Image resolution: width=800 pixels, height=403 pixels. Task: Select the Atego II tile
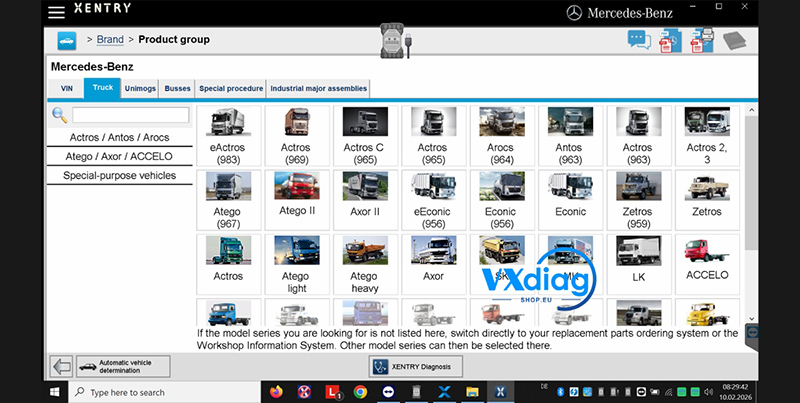click(x=296, y=200)
